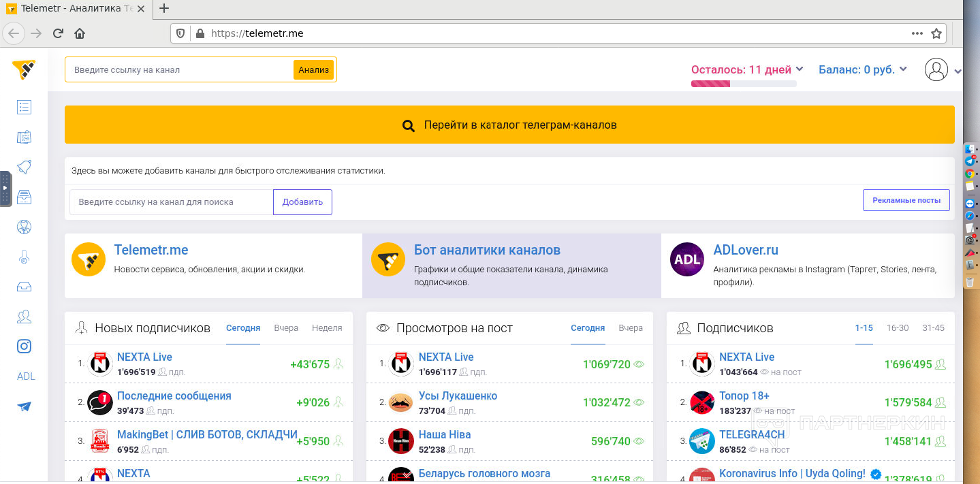This screenshot has height=484, width=980.
Task: Open the bell notifications icon in the sidebar
Action: point(24,167)
